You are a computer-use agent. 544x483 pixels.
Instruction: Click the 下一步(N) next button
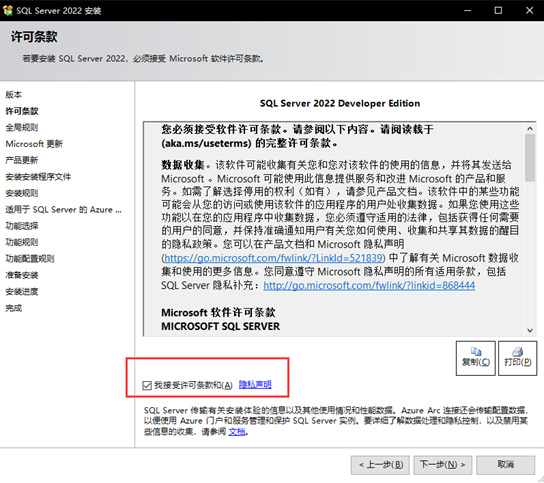[443, 465]
